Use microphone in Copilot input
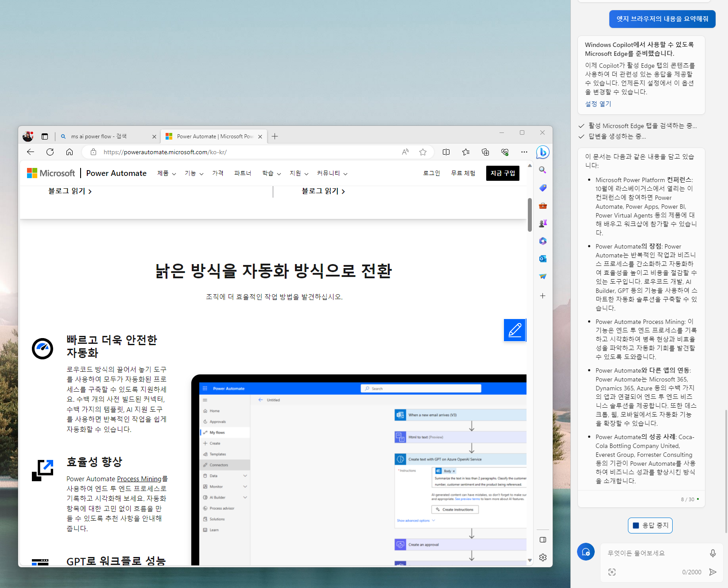Viewport: 728px width, 588px height. tap(713, 553)
